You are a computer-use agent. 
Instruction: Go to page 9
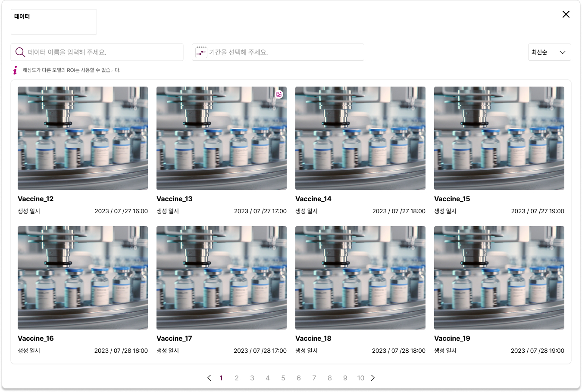point(345,378)
